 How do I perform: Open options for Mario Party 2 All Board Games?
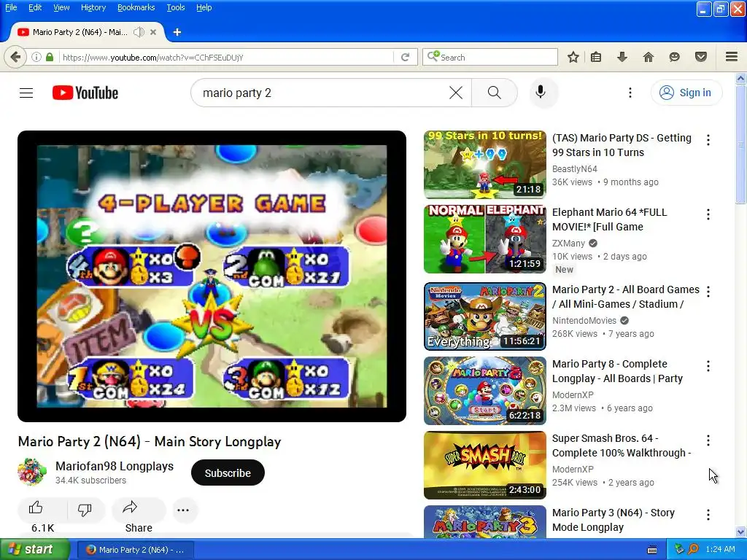pos(708,292)
